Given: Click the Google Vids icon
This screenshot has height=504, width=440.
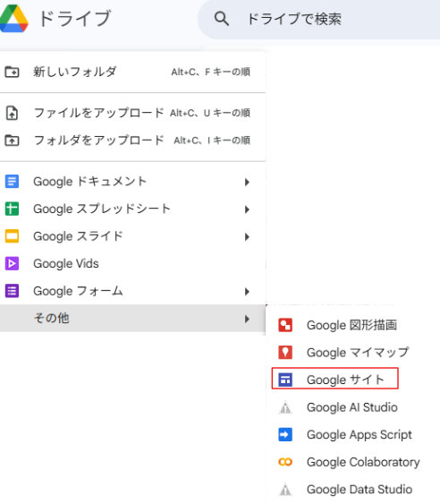Looking at the screenshot, I should pos(12,263).
